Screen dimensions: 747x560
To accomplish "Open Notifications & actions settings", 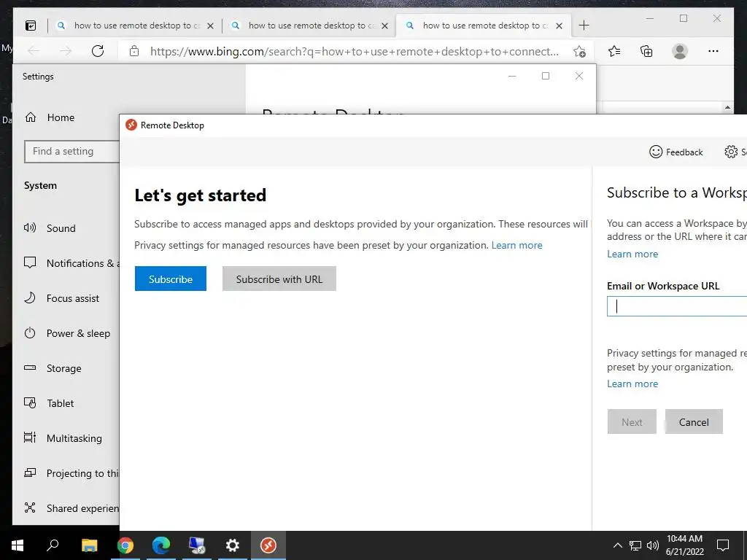I will 71,263.
